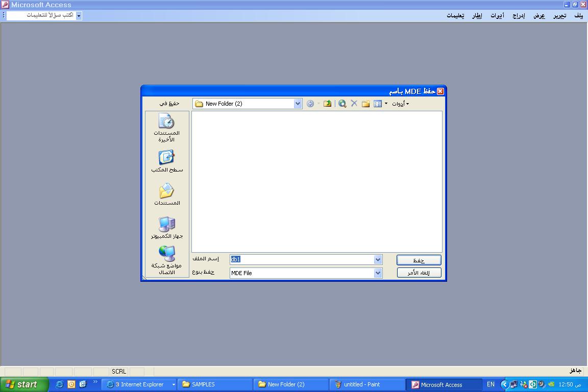This screenshot has width=588, height=392.
Task: Expand hidden system tray icons arrow
Action: (504, 384)
